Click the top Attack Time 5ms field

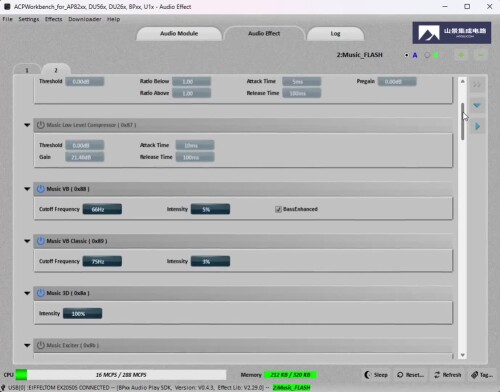[x=302, y=81]
